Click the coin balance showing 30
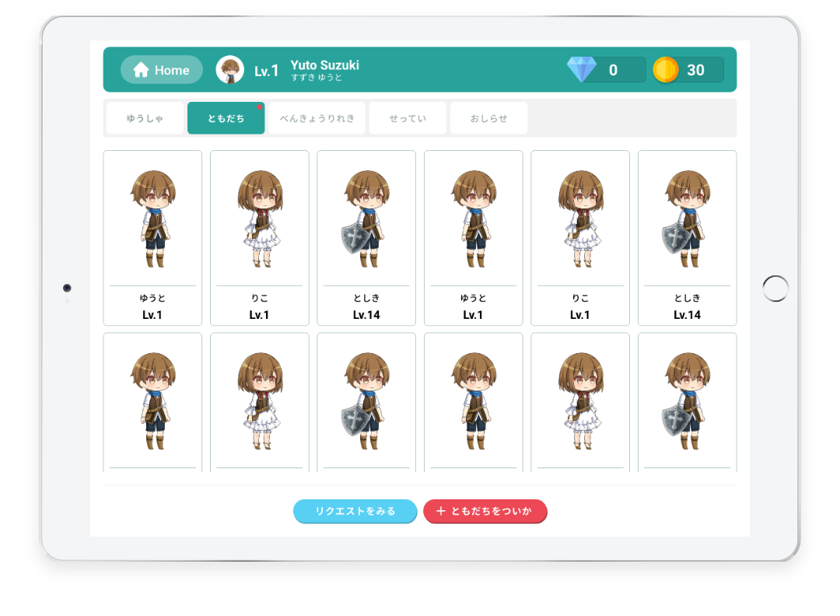 695,70
